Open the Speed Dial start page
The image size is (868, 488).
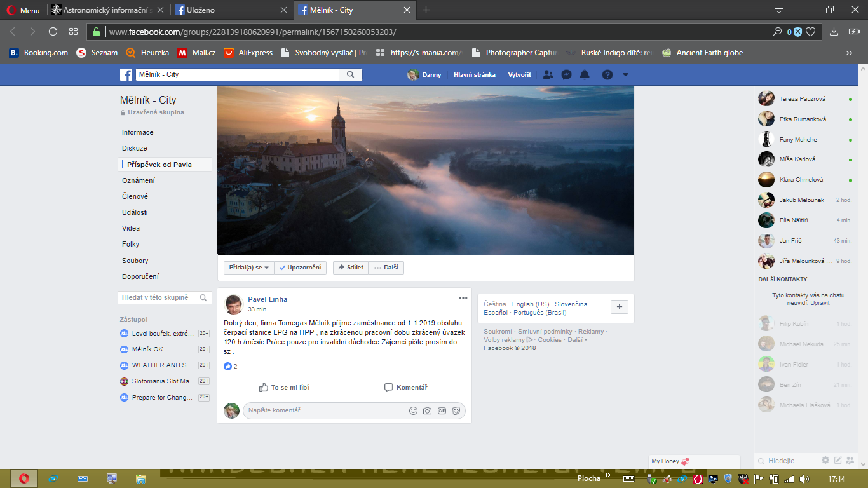coord(73,31)
